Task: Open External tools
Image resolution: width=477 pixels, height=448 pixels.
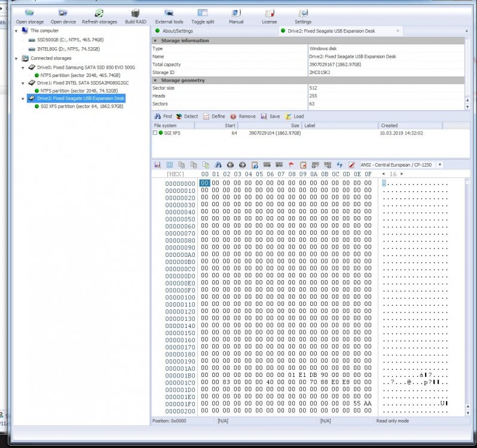Action: pyautogui.click(x=169, y=17)
